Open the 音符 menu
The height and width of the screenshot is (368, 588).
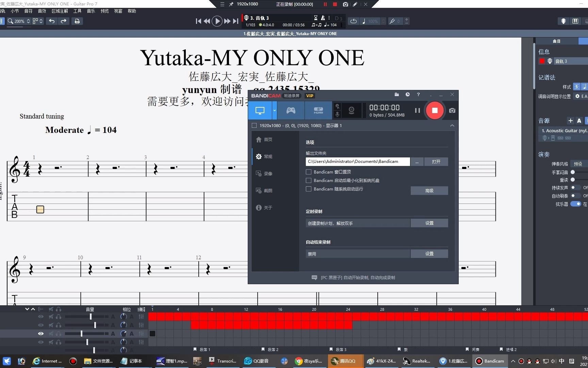(x=28, y=11)
